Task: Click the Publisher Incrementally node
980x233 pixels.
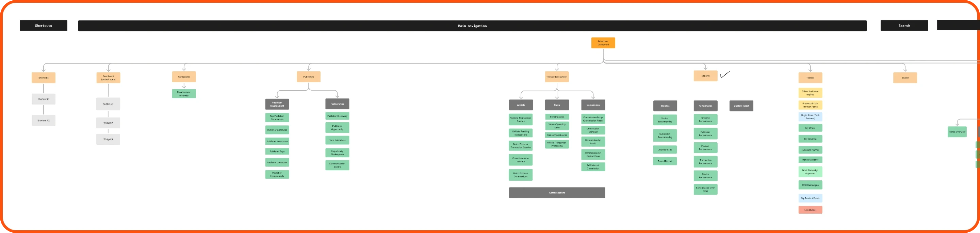Action: 277,175
